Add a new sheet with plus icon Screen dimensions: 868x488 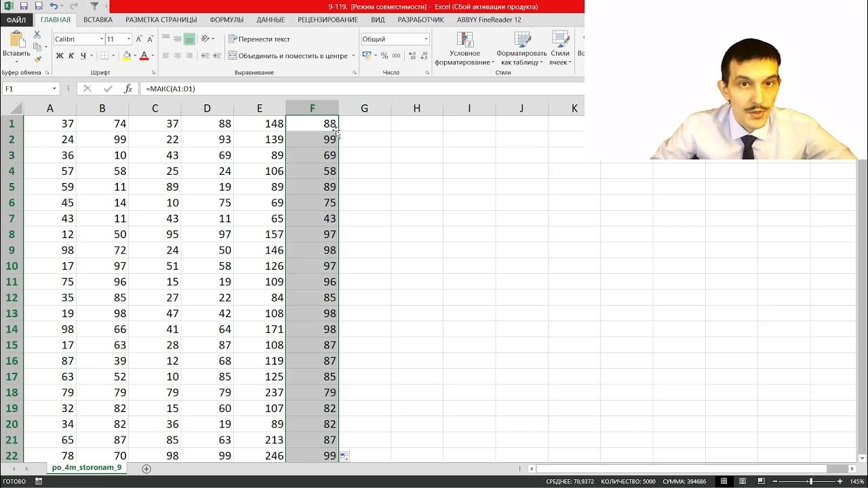146,468
